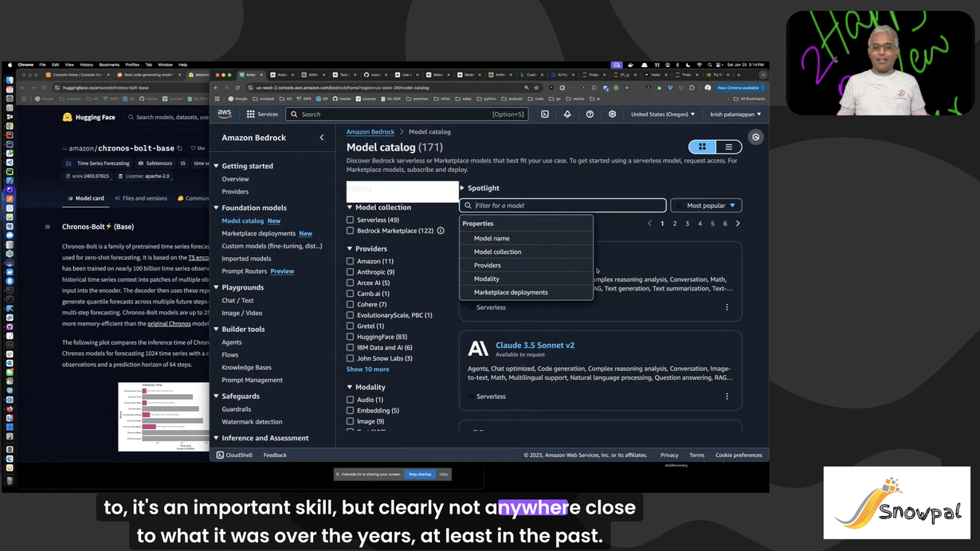
Task: Open the Claude 3.5 Sonnet v2 model
Action: tap(535, 345)
